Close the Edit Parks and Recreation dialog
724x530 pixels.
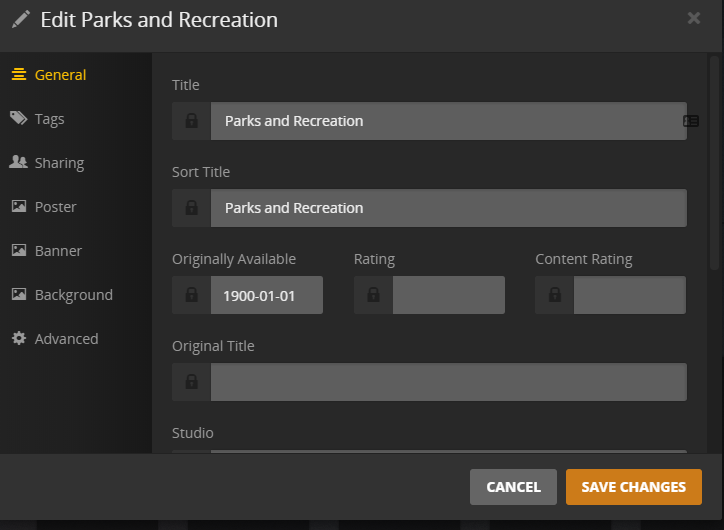click(x=694, y=18)
